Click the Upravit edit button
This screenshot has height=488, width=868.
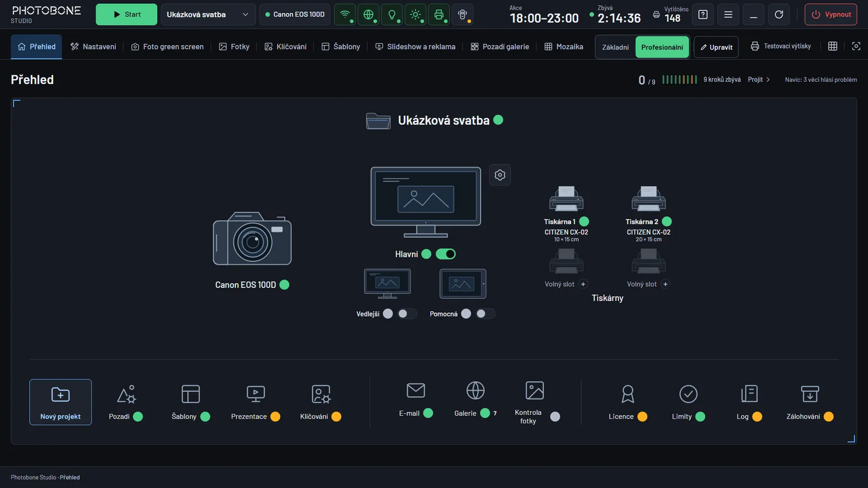716,47
